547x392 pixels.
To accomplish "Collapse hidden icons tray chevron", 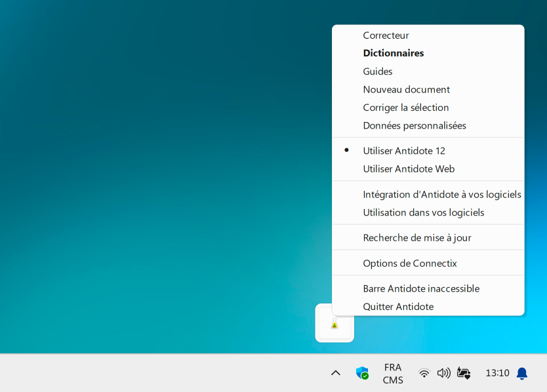I will [336, 373].
